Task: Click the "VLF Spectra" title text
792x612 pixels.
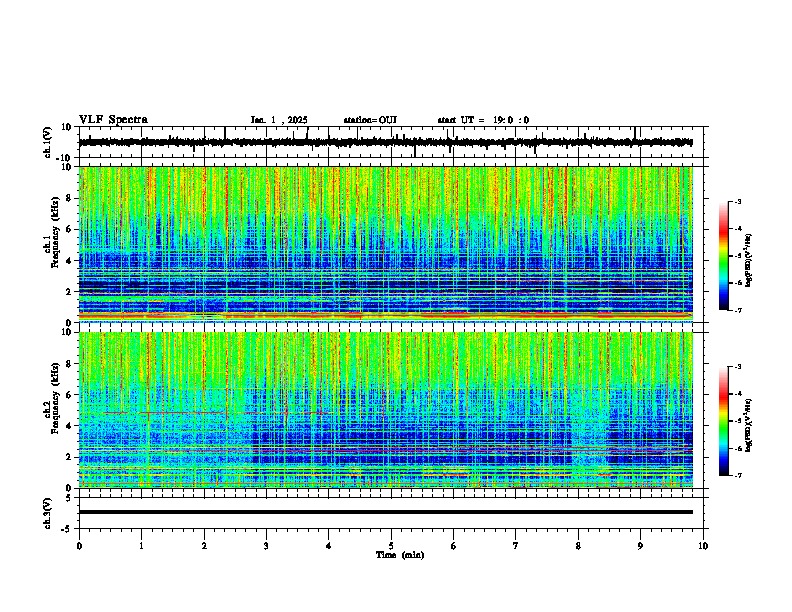Action: pyautogui.click(x=113, y=120)
